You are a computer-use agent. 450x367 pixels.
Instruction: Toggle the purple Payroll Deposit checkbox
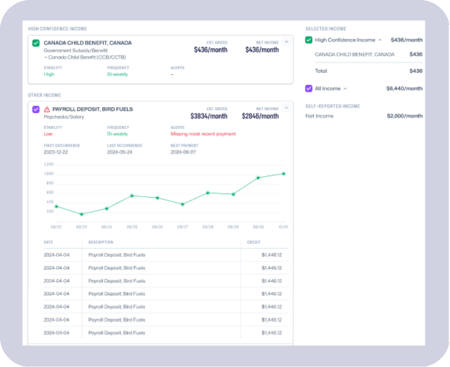[x=36, y=109]
